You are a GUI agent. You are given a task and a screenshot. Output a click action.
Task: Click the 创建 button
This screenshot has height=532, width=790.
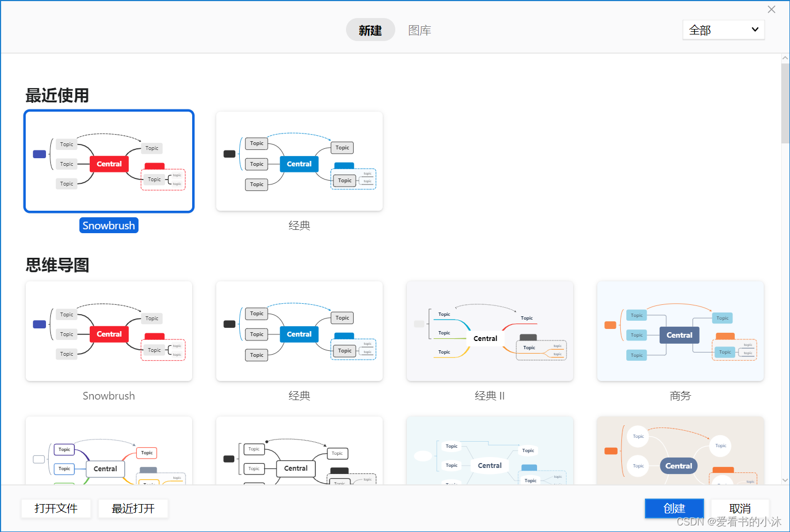[674, 508]
